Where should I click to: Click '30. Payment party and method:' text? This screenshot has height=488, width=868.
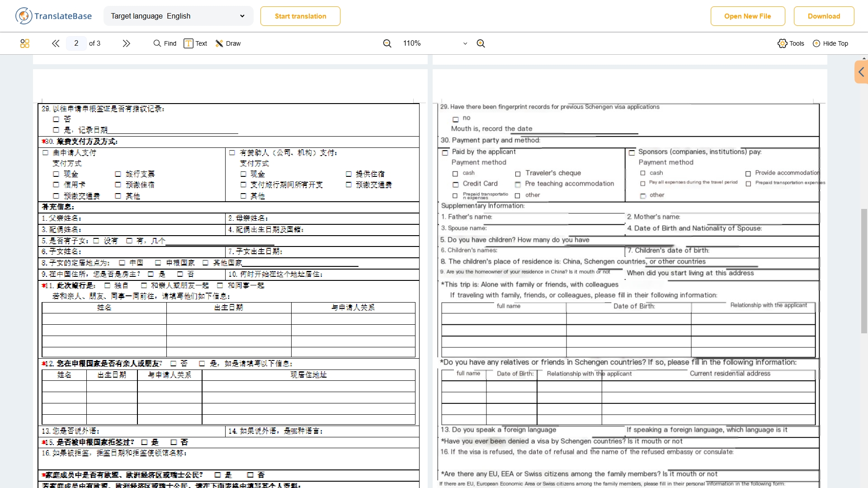[x=491, y=140]
